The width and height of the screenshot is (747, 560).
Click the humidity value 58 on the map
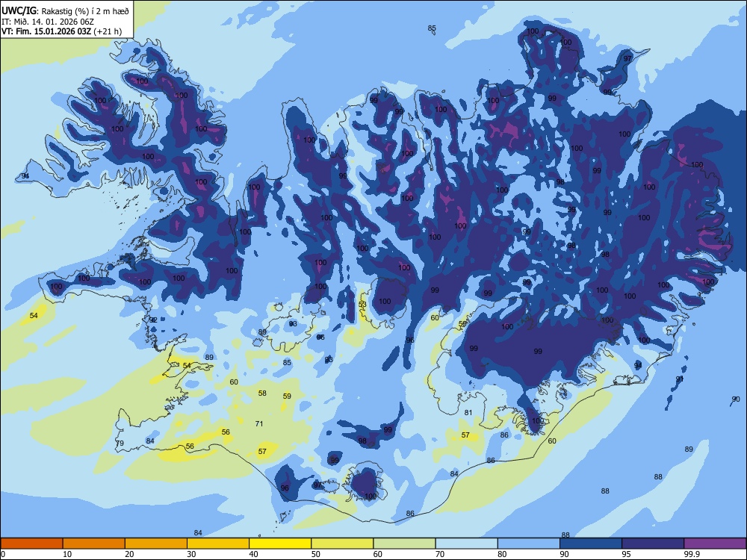[262, 393]
